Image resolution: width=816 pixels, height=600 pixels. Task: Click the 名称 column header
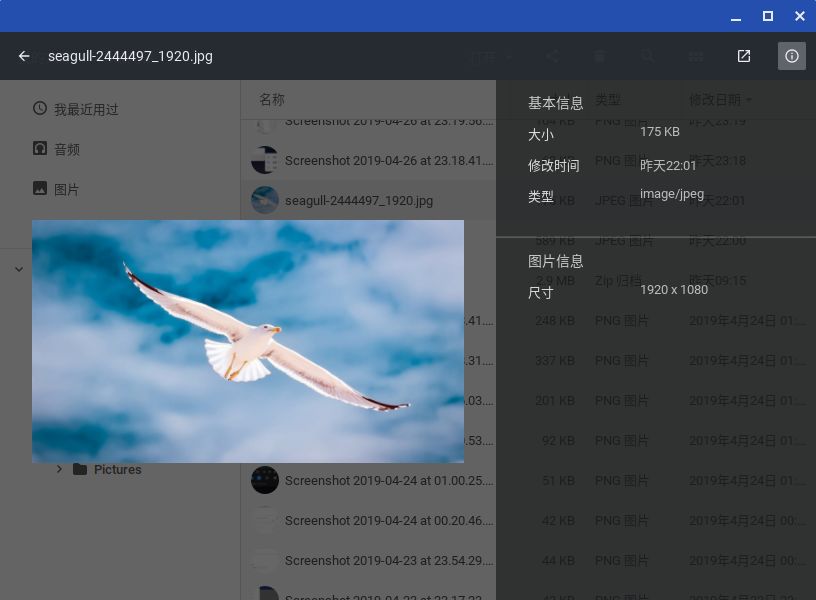pos(272,100)
